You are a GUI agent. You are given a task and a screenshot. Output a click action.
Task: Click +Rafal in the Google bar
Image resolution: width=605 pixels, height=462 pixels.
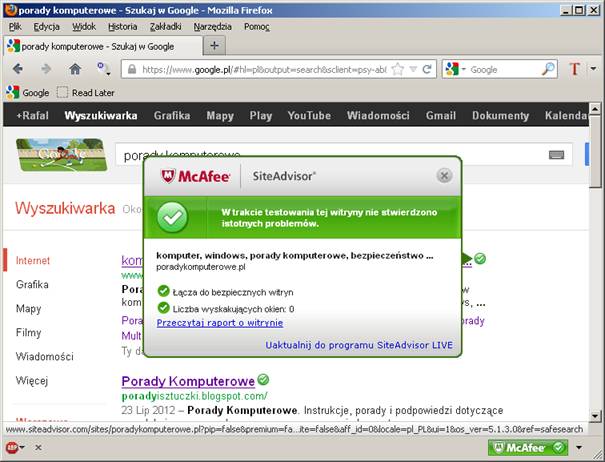tap(32, 115)
